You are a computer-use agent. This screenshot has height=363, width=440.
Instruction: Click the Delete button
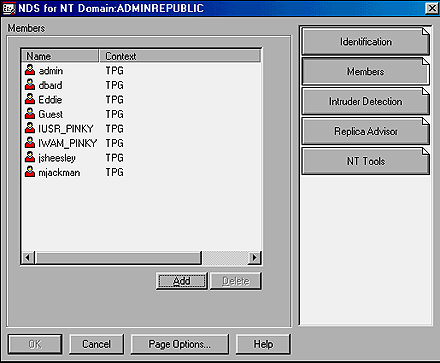tap(236, 281)
